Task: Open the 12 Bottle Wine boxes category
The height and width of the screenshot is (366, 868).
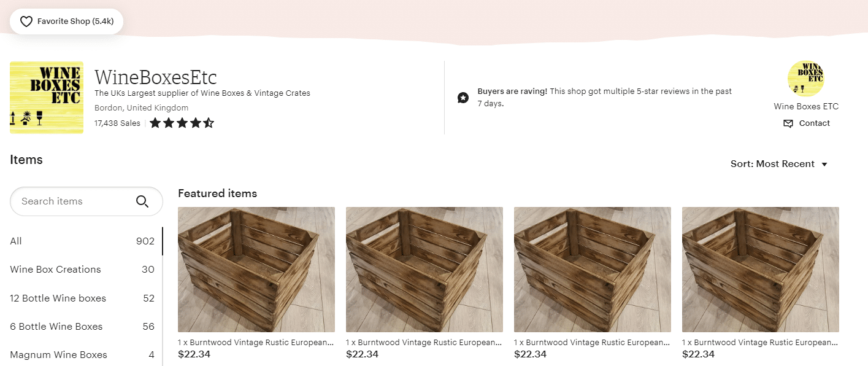Action: click(82, 298)
